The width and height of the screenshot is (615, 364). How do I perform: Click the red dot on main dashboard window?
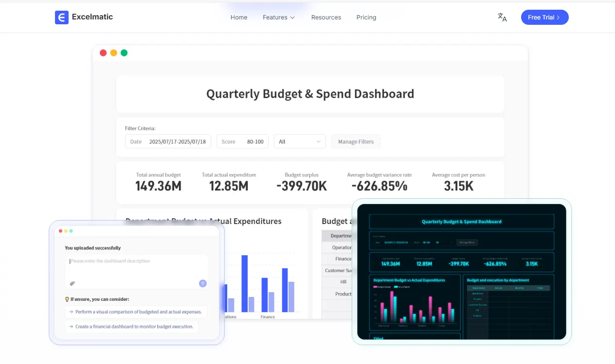coord(103,53)
